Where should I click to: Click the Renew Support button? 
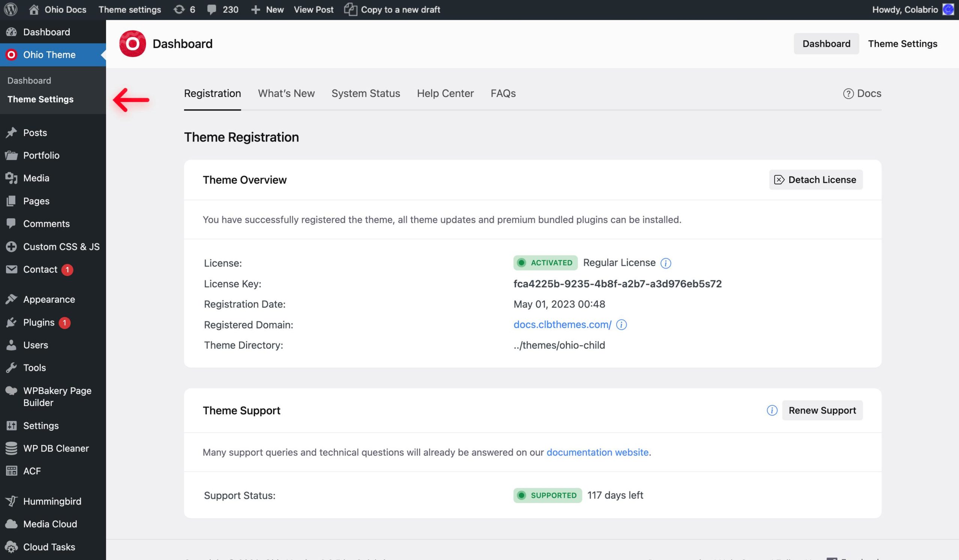coord(822,411)
